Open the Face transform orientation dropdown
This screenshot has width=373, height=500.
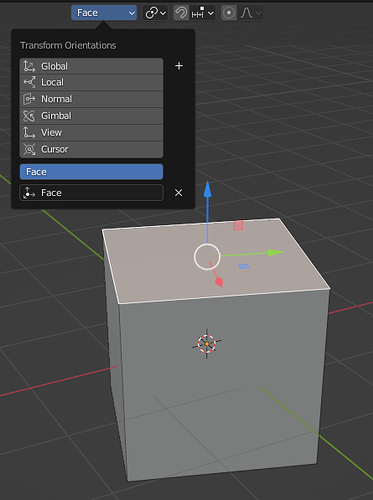click(x=104, y=13)
